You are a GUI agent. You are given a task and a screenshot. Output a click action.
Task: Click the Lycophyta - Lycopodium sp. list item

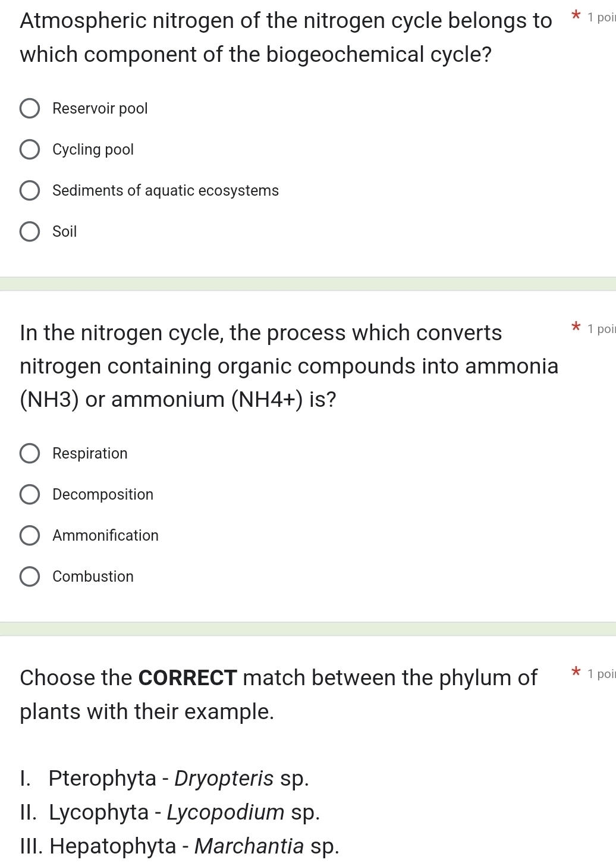click(x=171, y=812)
